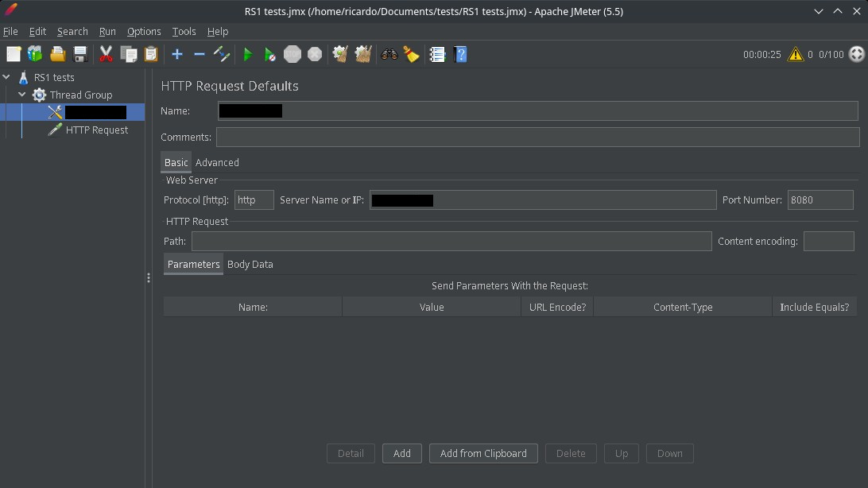
Task: Switch to the Basic tab
Action: [176, 162]
